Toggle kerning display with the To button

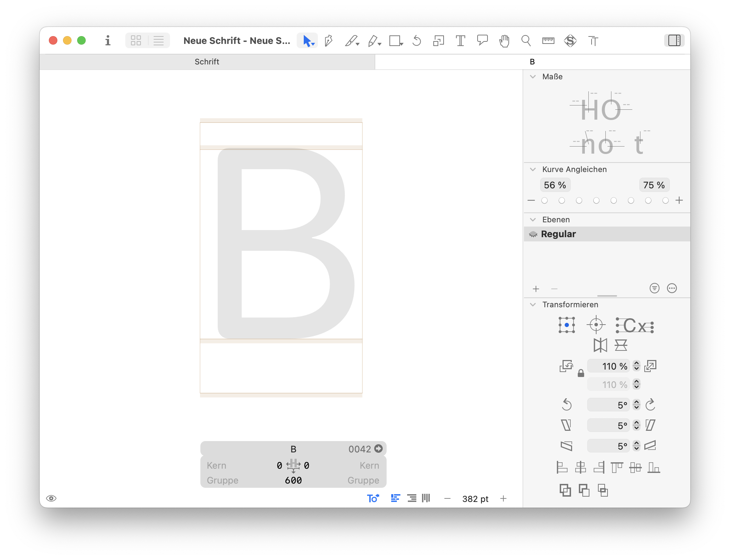373,498
